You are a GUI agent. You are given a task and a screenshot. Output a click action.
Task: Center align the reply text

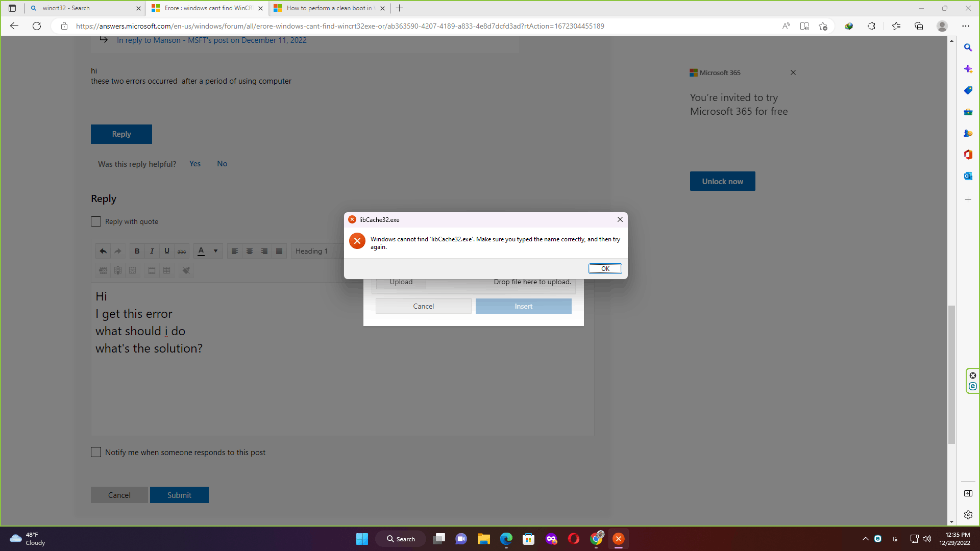[249, 251]
